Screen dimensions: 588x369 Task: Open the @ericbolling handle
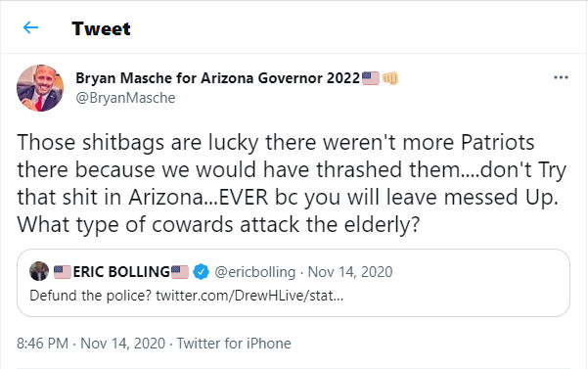[x=255, y=272]
